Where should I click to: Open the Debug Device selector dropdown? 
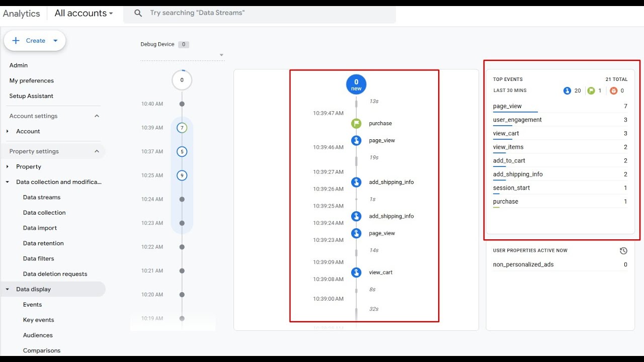[221, 55]
